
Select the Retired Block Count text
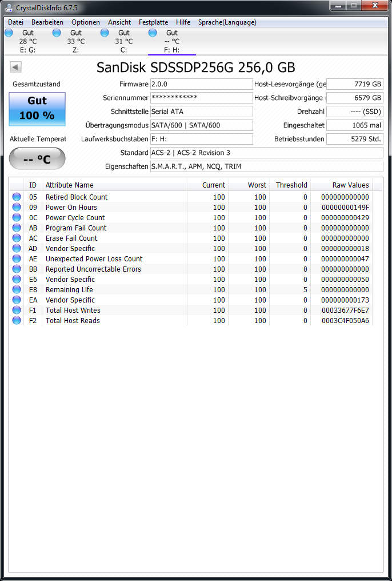77,197
